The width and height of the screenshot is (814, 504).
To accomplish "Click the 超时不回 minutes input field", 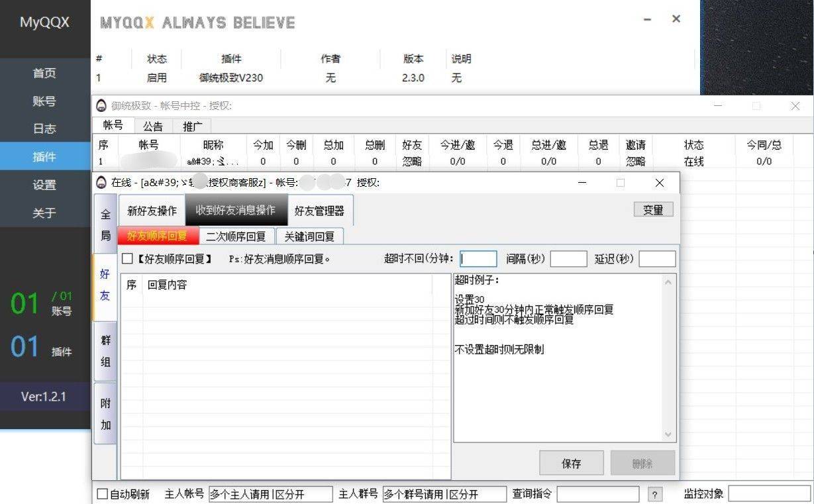I will coord(478,259).
